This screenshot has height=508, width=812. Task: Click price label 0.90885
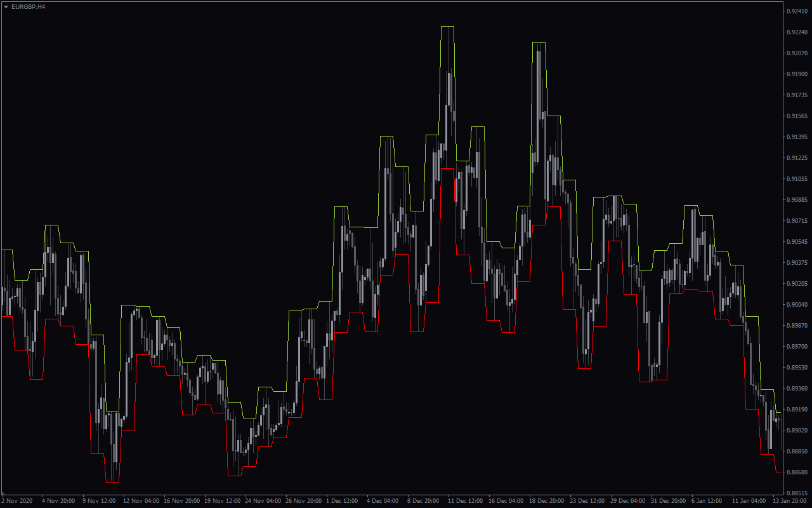click(x=796, y=200)
